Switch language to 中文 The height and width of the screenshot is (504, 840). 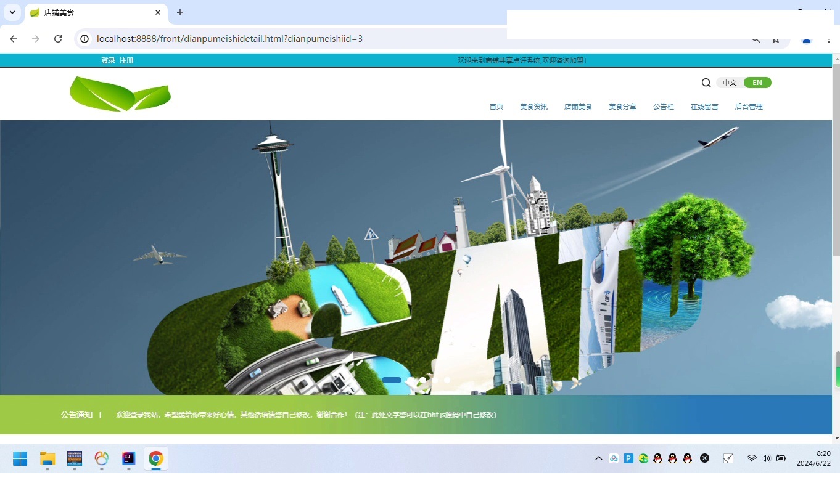(x=730, y=83)
